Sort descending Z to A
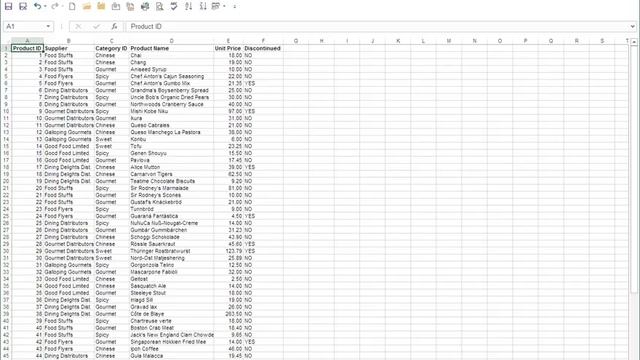Screen dimensions: 640x360 (x=203, y=7)
